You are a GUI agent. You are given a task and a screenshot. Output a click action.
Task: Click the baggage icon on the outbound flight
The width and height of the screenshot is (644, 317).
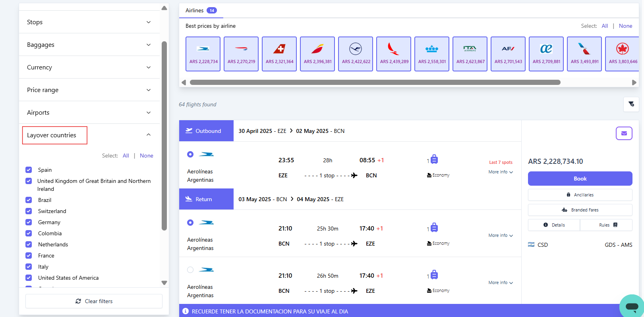click(x=434, y=159)
